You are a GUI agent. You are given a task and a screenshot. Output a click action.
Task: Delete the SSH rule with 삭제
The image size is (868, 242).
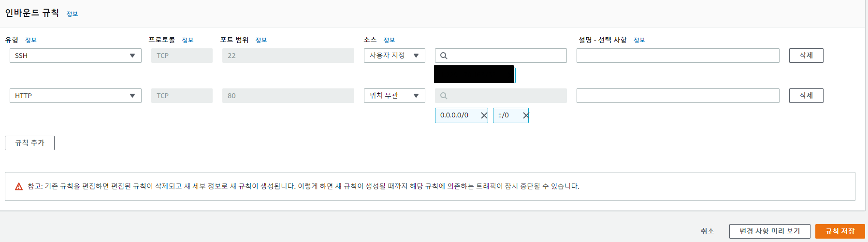(x=806, y=56)
